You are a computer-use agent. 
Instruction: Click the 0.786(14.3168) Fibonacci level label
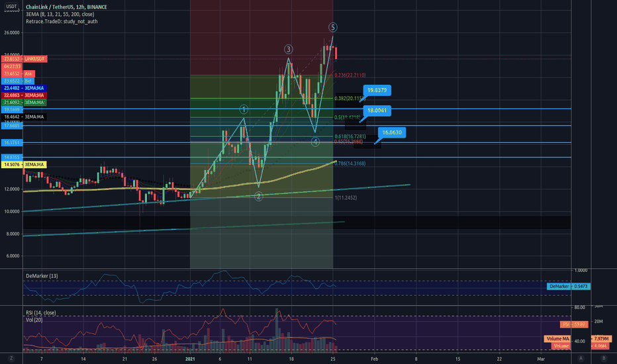coord(350,163)
